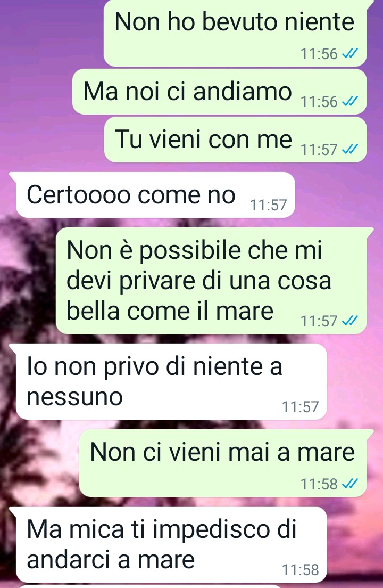Select the 'Ma noi ci andiamo' message bubble
This screenshot has width=383, height=588.
[x=219, y=92]
